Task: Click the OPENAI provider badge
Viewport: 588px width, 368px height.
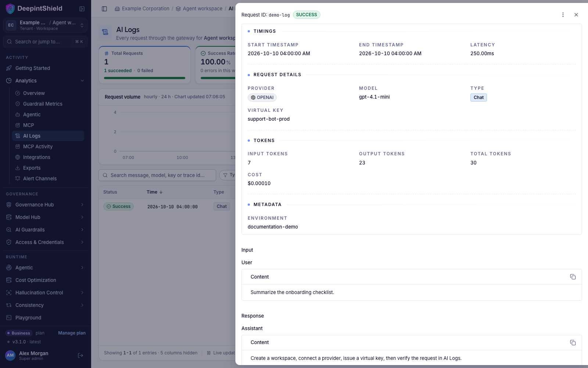Action: coord(262,98)
